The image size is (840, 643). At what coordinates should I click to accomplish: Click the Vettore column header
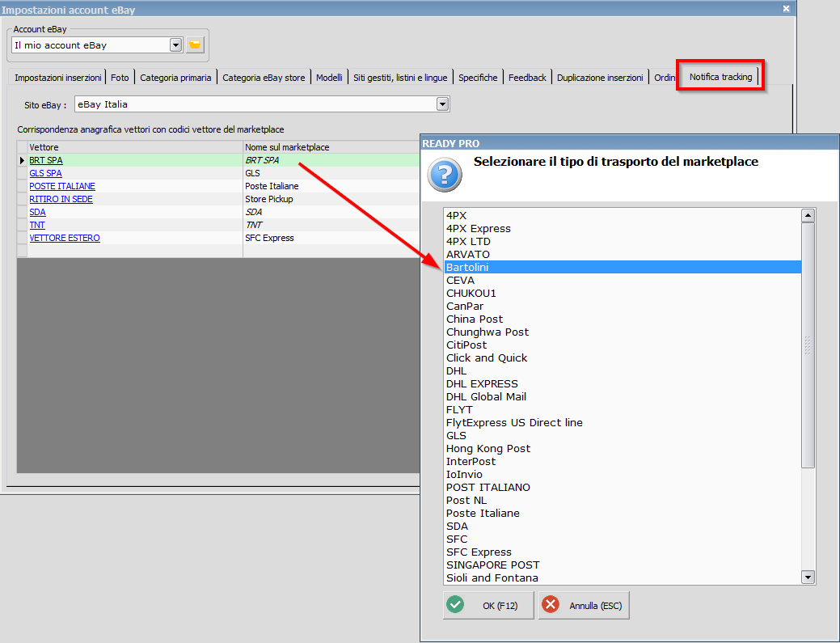click(135, 147)
